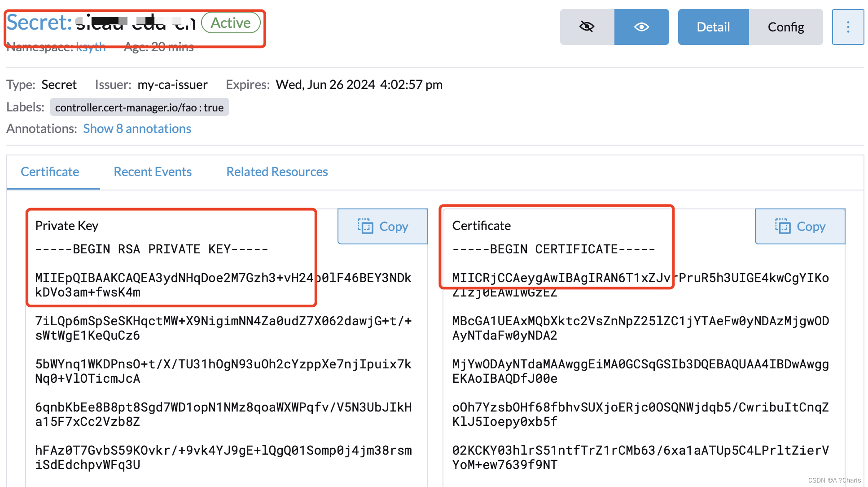Viewport: 868px width, 487px height.
Task: Click the copy icon beside Certificate panel
Action: 783,226
